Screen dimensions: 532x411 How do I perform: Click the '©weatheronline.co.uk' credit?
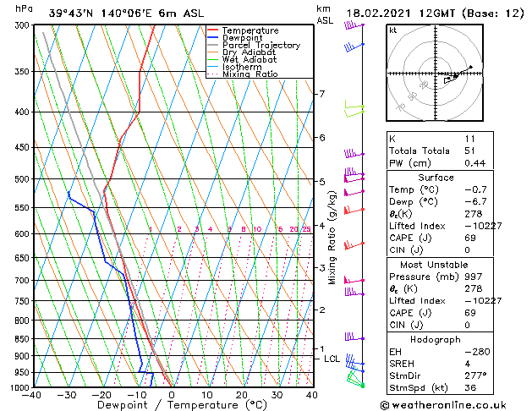click(x=443, y=405)
